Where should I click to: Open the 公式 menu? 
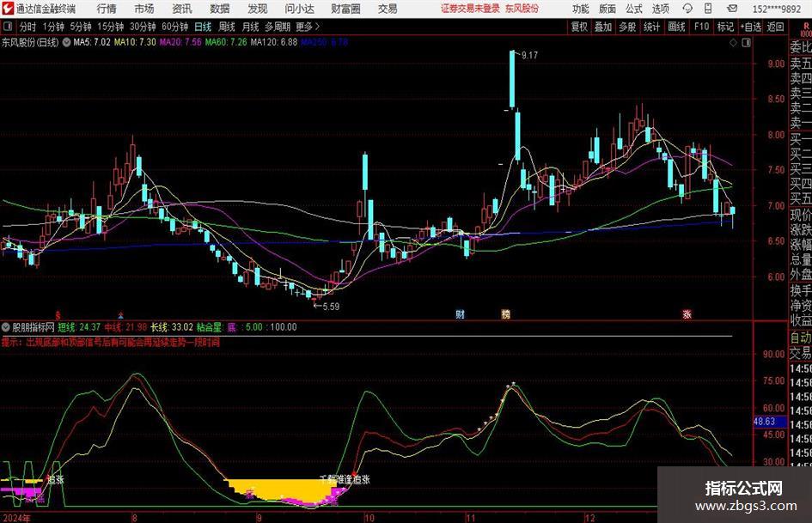point(634,9)
